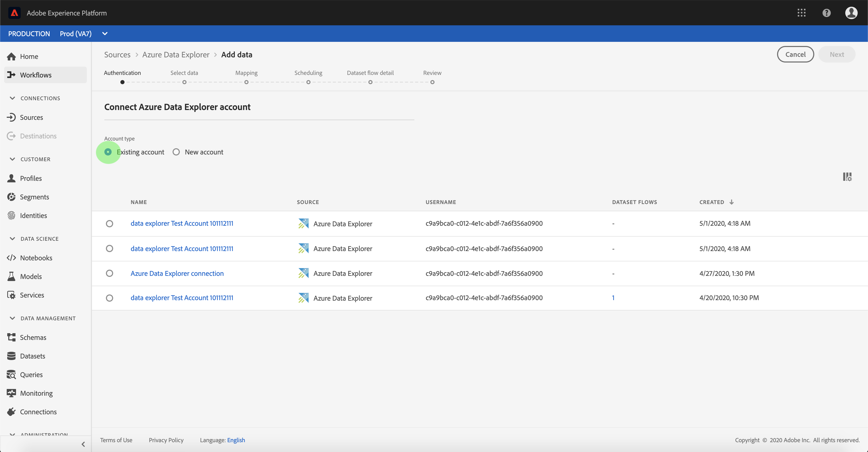The width and height of the screenshot is (868, 452).
Task: Collapse the Connections section in sidebar
Action: pyautogui.click(x=12, y=98)
